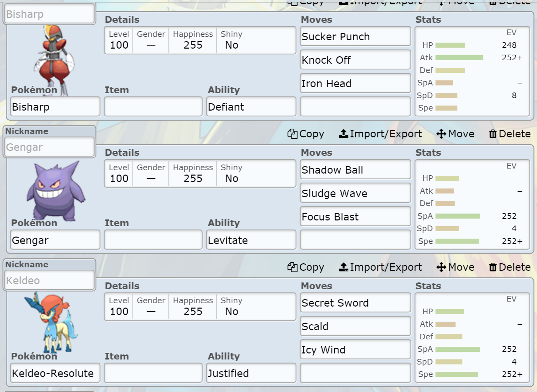Select the Gengar sprite image
The image size is (537, 392).
56,191
